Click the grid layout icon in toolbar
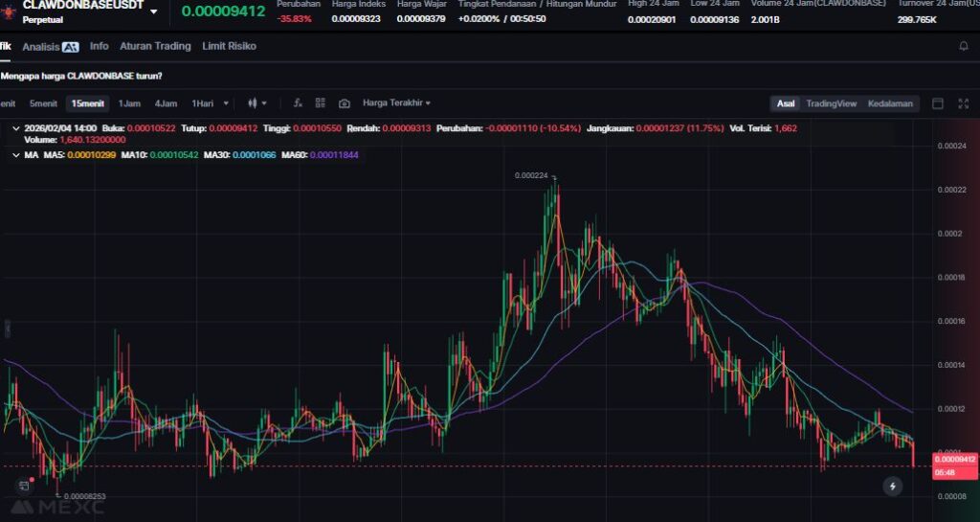980x522 pixels. (321, 103)
